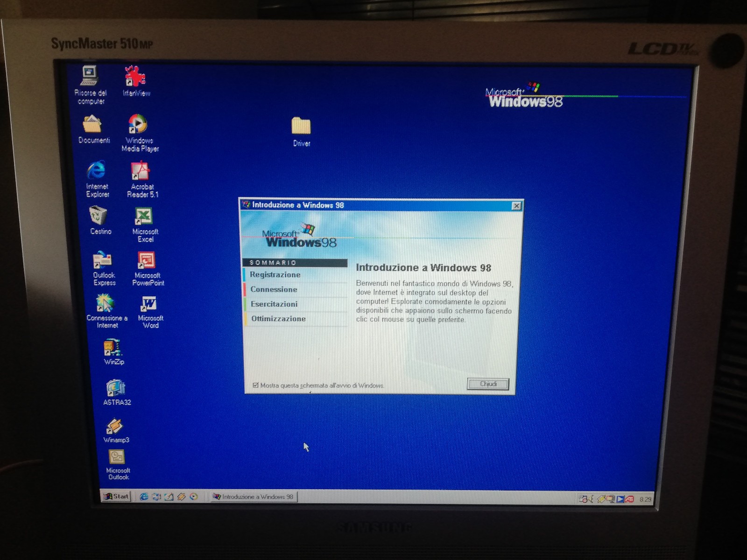
Task: Open the WinZip shortcut
Action: tap(113, 352)
